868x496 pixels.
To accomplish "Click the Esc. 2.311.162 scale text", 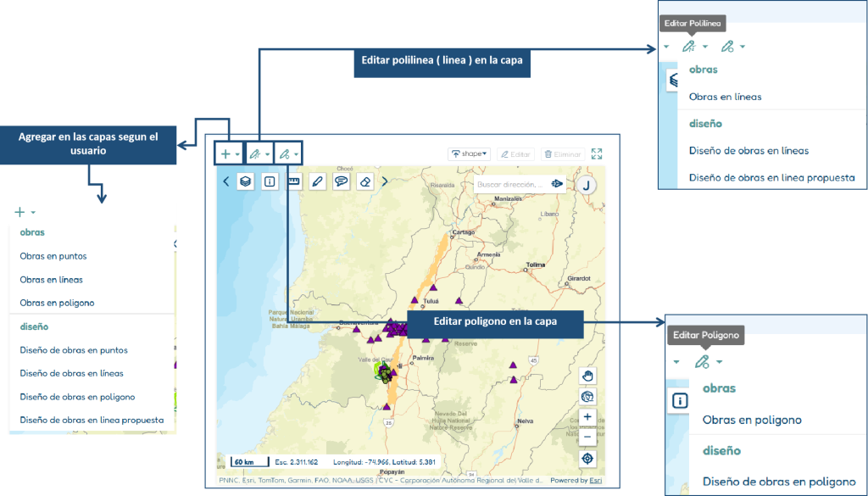I will point(296,462).
